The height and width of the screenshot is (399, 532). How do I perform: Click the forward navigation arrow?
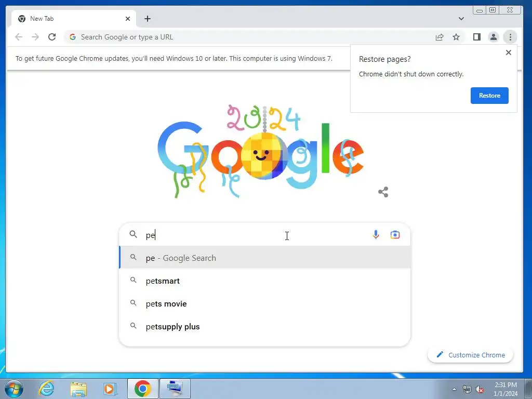click(x=35, y=37)
